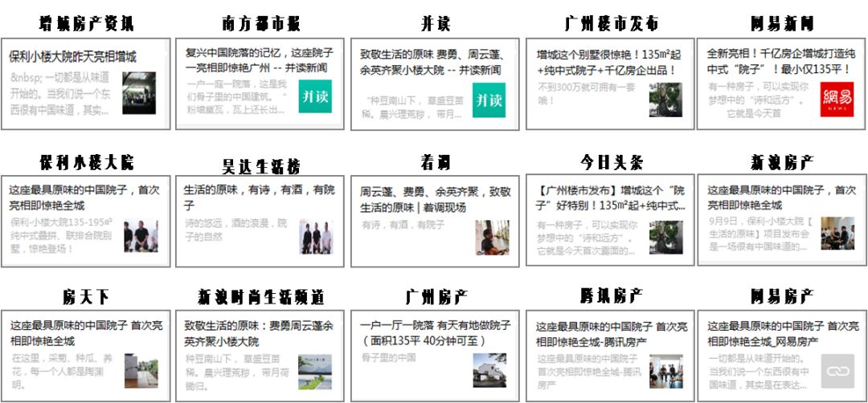868x403 pixels.
Task: Click three-men photo in 吴达生活榜 card
Action: (x=316, y=237)
